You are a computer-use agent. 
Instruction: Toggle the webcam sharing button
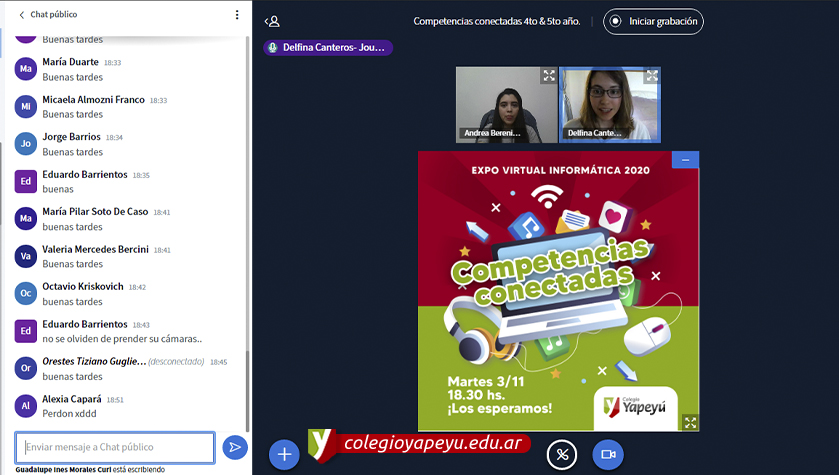coord(607,454)
